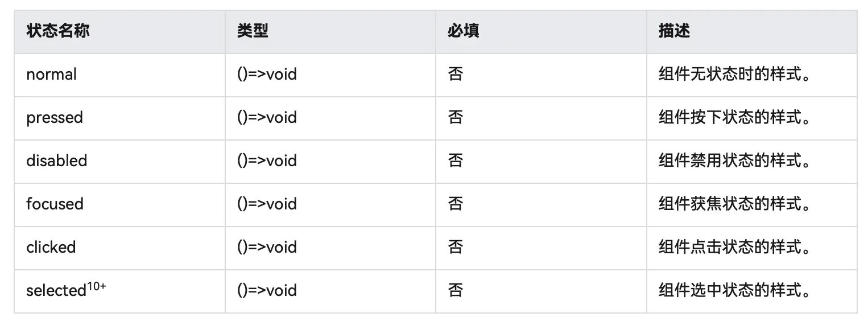
Task: Click description 组件选中状态的样式
Action: tap(734, 291)
